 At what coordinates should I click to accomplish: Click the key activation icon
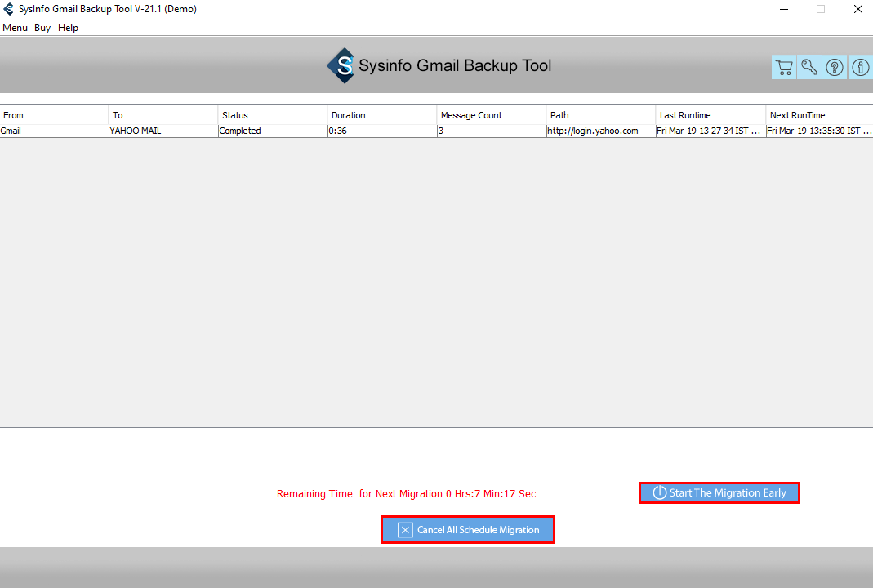809,67
